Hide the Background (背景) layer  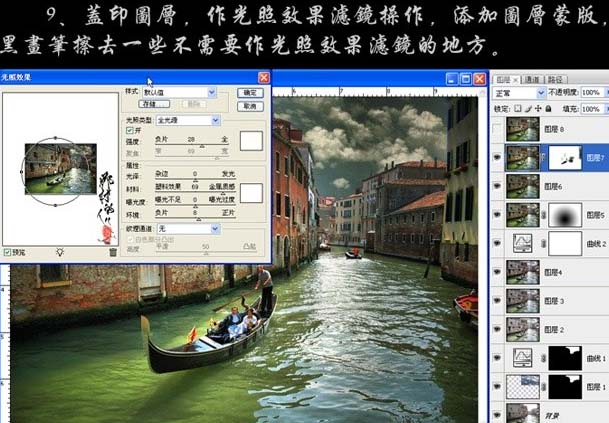[497, 414]
